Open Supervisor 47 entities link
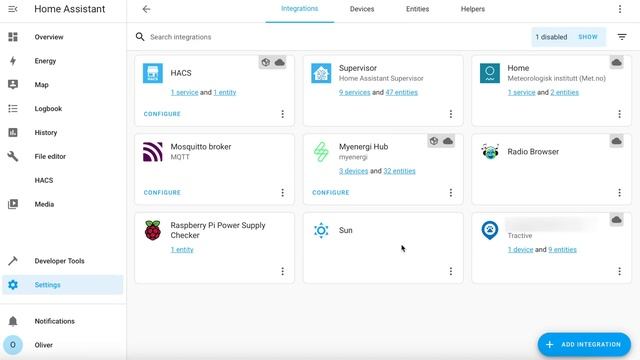Screen dimensions: 640x360 (x=402, y=92)
